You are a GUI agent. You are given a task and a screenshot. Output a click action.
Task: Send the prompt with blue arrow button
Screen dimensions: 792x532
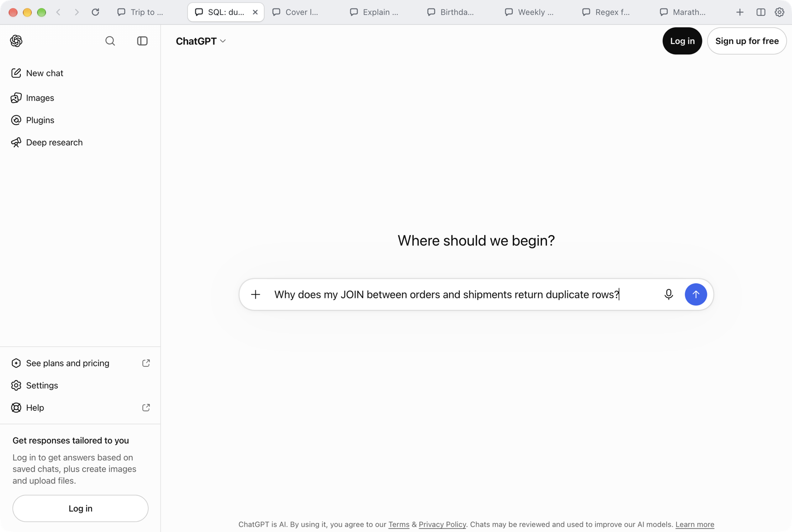tap(695, 294)
